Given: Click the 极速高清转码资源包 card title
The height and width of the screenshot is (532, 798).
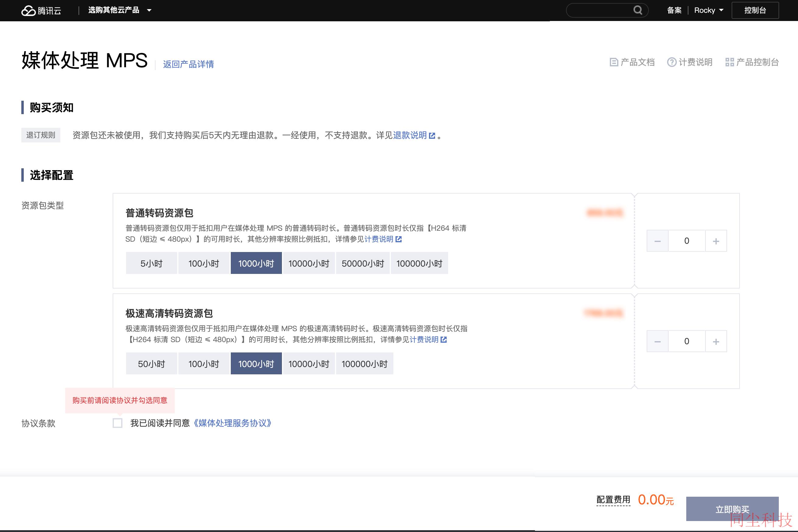Looking at the screenshot, I should 169,313.
